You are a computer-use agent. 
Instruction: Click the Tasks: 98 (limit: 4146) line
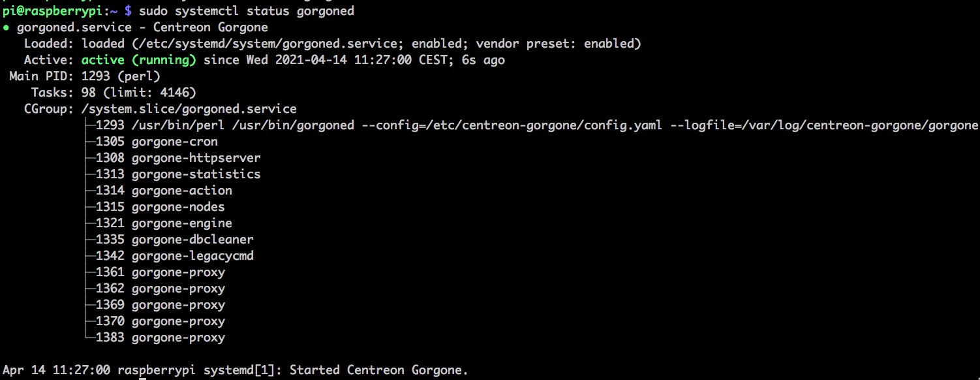coord(114,93)
